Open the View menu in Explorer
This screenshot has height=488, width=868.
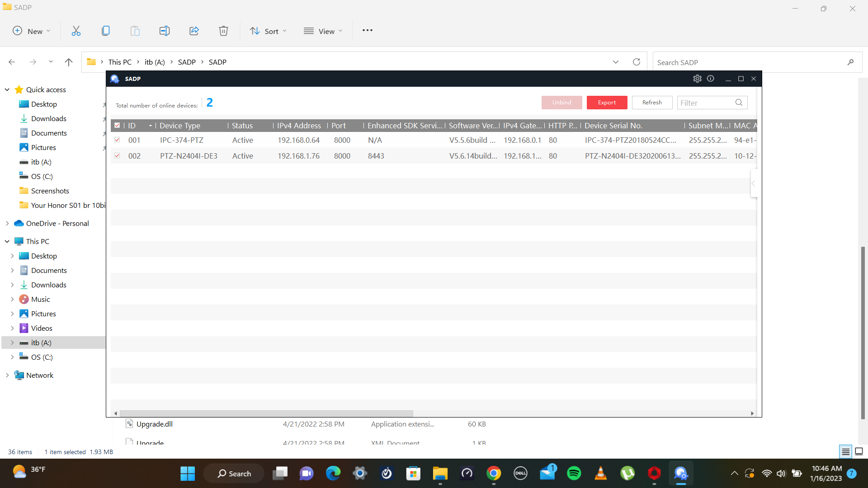pos(323,31)
